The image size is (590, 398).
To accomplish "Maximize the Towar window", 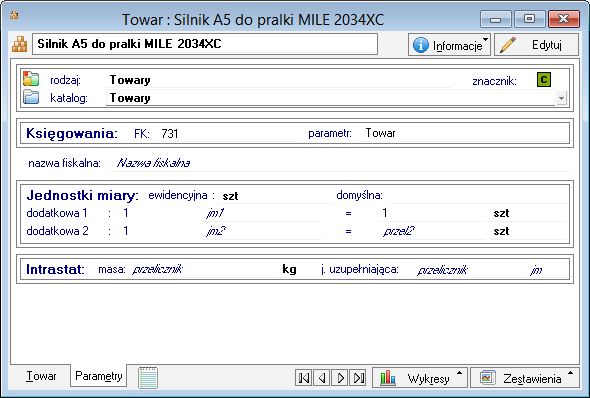I will click(529, 19).
